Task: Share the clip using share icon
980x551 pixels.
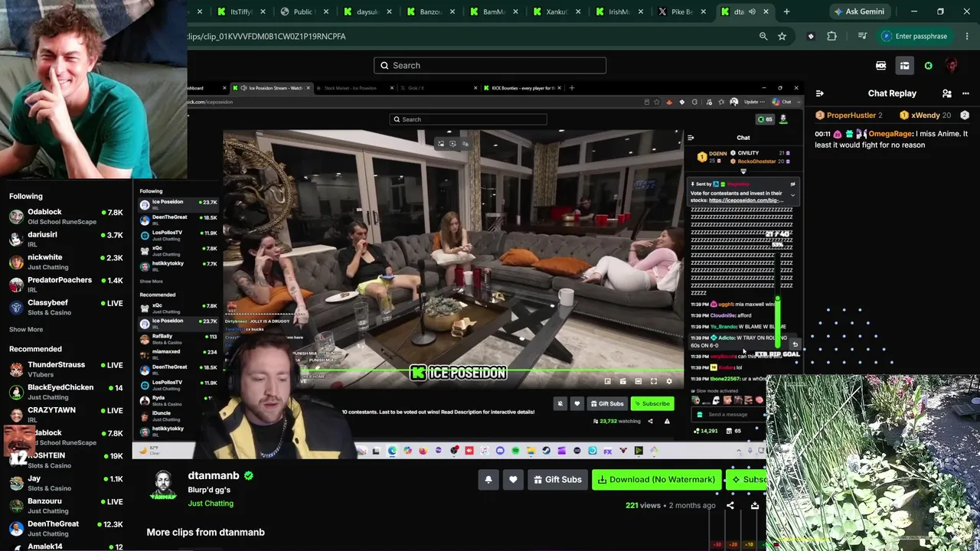Action: (x=730, y=505)
